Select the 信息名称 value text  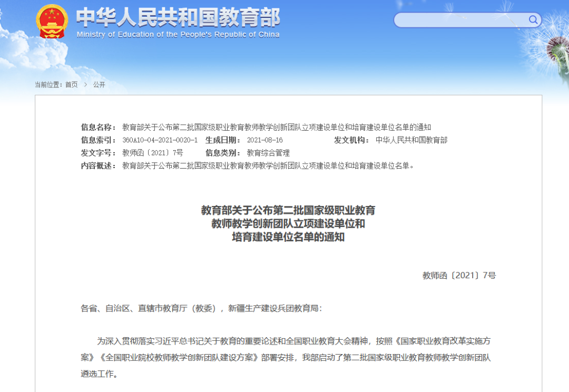[x=277, y=127]
